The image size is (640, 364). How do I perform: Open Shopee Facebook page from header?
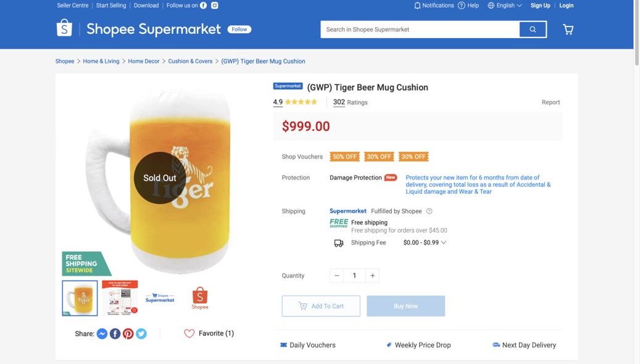[203, 6]
